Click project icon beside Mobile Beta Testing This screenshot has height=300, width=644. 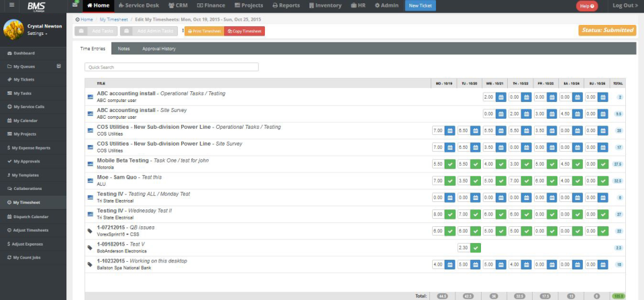[x=91, y=164]
